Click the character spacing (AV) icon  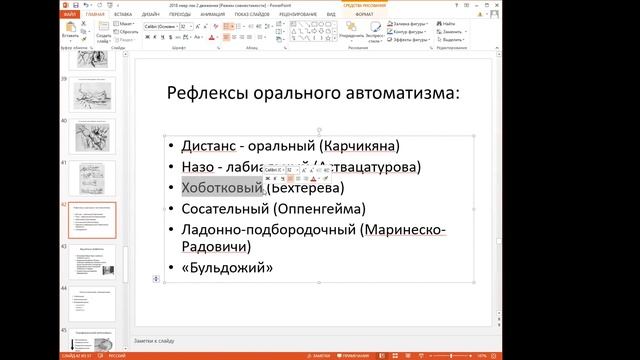pos(185,37)
